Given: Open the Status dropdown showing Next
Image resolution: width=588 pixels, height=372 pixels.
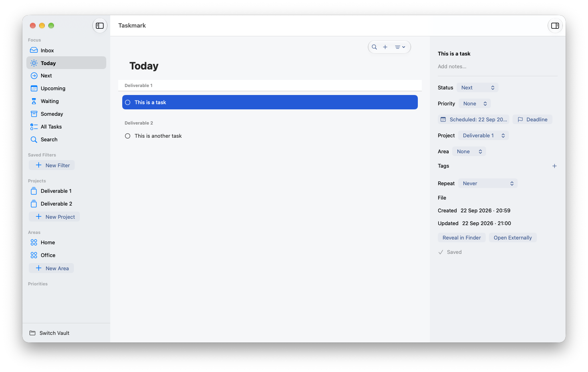Looking at the screenshot, I should (478, 88).
